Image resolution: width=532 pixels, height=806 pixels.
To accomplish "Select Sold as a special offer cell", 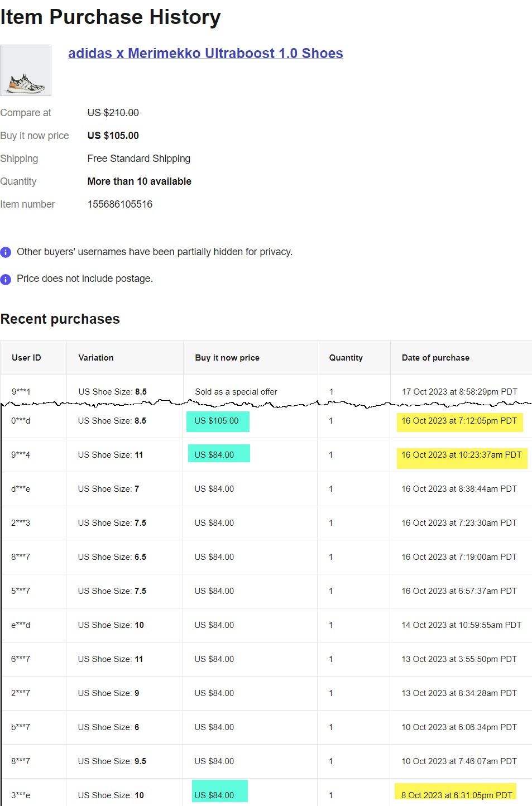I will 236,392.
